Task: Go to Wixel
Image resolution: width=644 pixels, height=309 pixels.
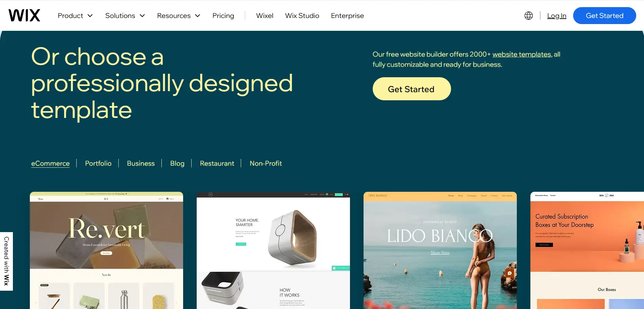Action: click(265, 16)
